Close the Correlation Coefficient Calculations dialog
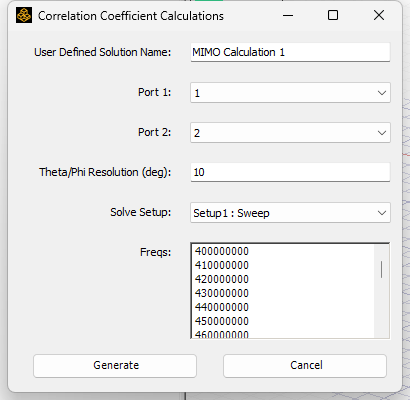The width and height of the screenshot is (410, 400). tap(379, 15)
